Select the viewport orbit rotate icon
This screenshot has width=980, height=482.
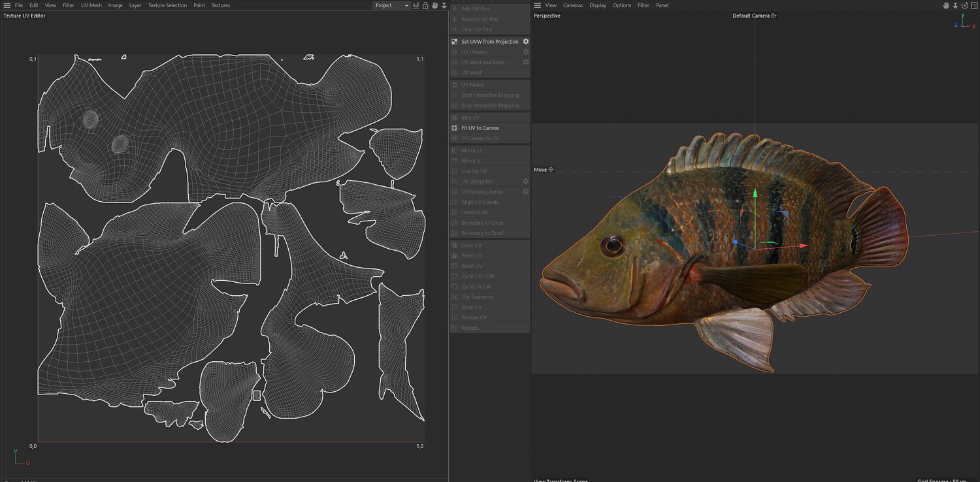point(964,5)
